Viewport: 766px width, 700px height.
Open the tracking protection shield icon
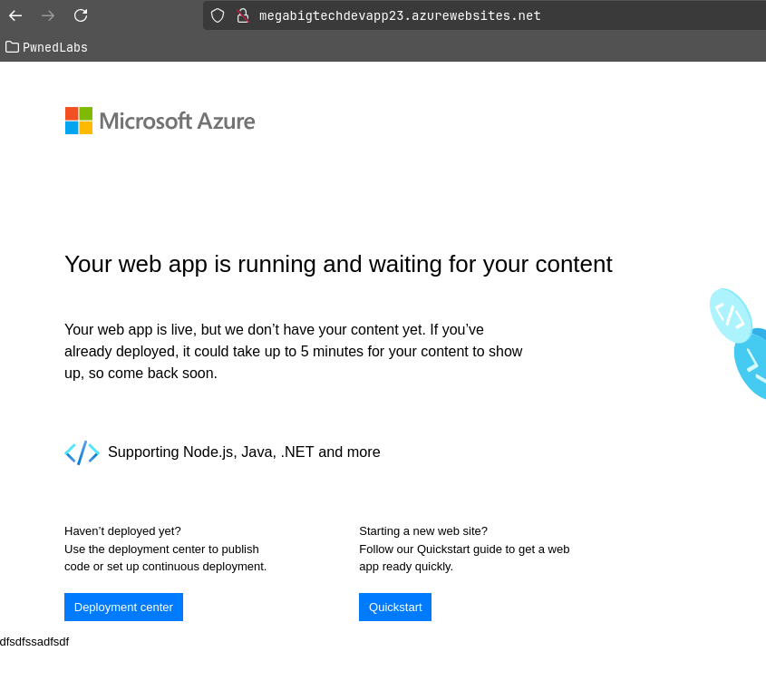[x=218, y=15]
